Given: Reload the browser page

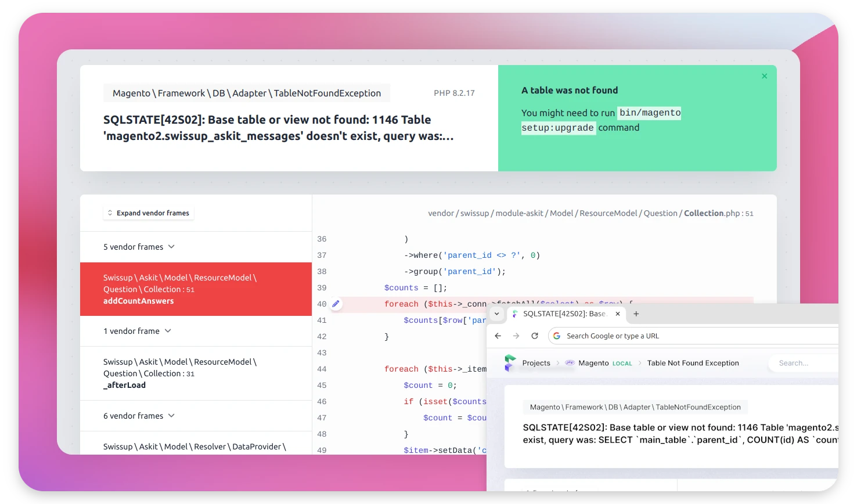Looking at the screenshot, I should (535, 336).
